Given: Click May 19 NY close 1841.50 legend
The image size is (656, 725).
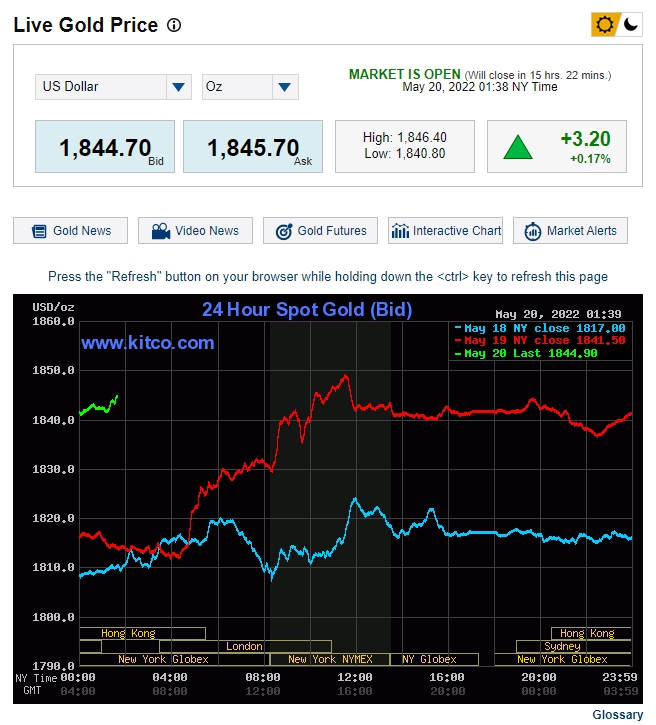Looking at the screenshot, I should click(540, 340).
